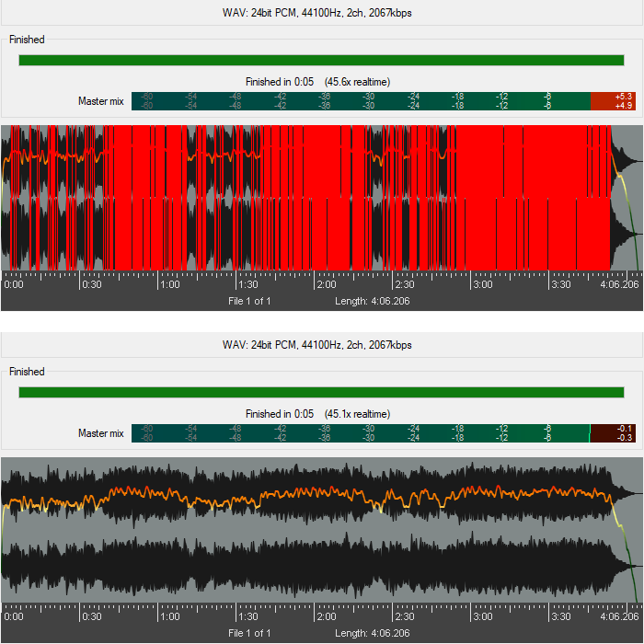Click the WAV 24bit PCM format header above the -0.1 render

pos(317,345)
